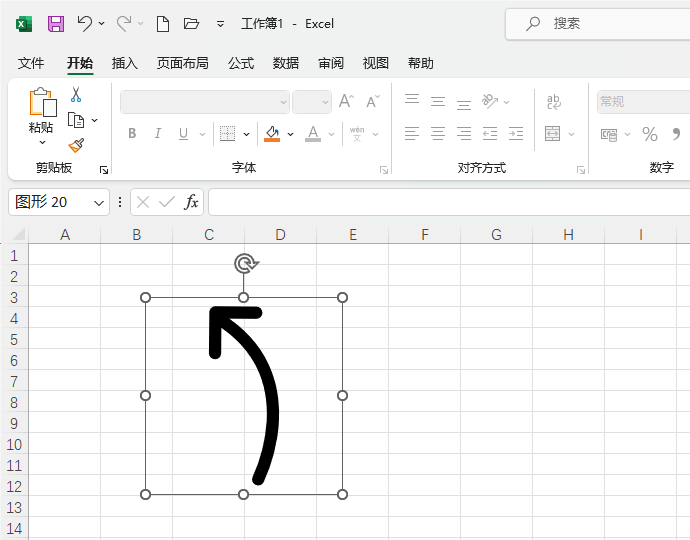Apply the Percent style
Image resolution: width=690 pixels, height=540 pixels.
[650, 134]
